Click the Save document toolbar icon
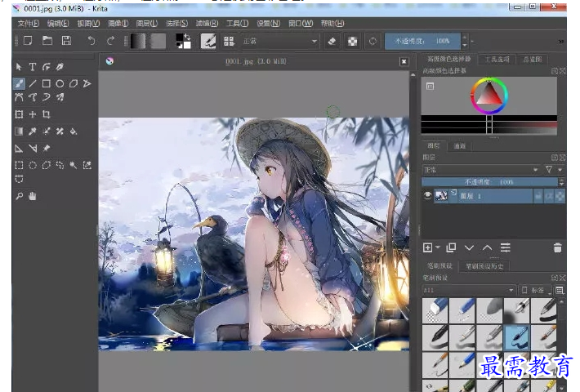This screenshot has height=392, width=580. (66, 41)
